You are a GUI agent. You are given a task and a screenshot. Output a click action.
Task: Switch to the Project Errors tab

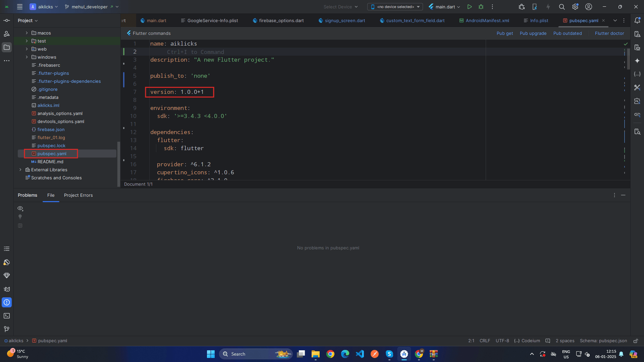(x=78, y=195)
